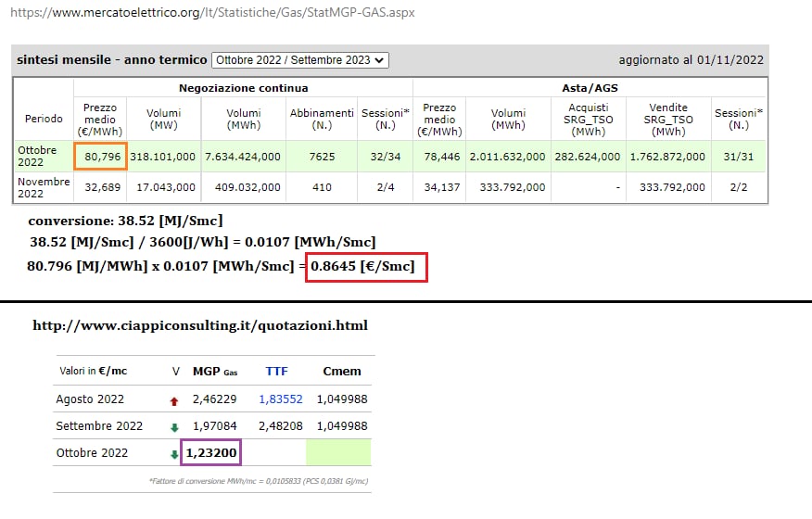Click the aggiornato al 01/11/2022 text
The image size is (812, 519).
click(691, 59)
